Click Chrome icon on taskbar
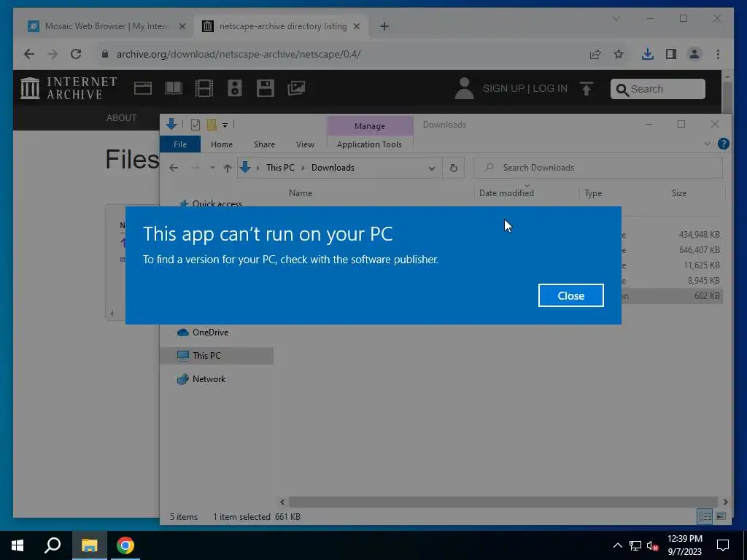The image size is (747, 560). click(125, 545)
